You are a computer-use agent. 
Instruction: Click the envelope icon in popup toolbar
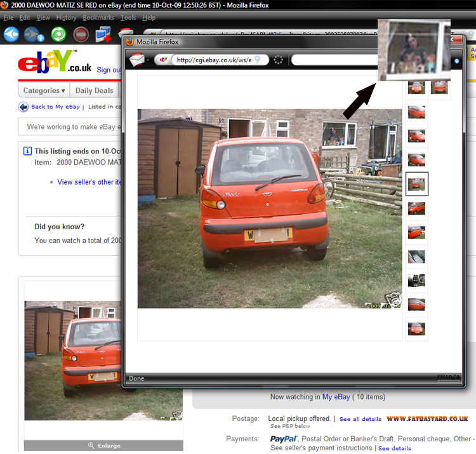tap(136, 60)
